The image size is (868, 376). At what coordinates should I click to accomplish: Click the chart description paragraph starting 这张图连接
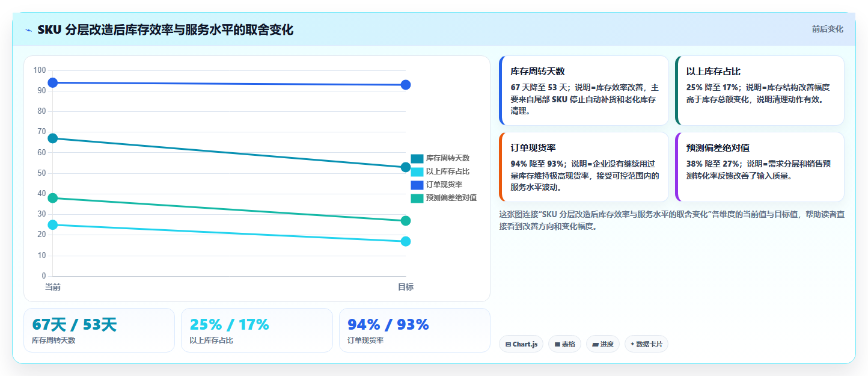[x=671, y=220]
